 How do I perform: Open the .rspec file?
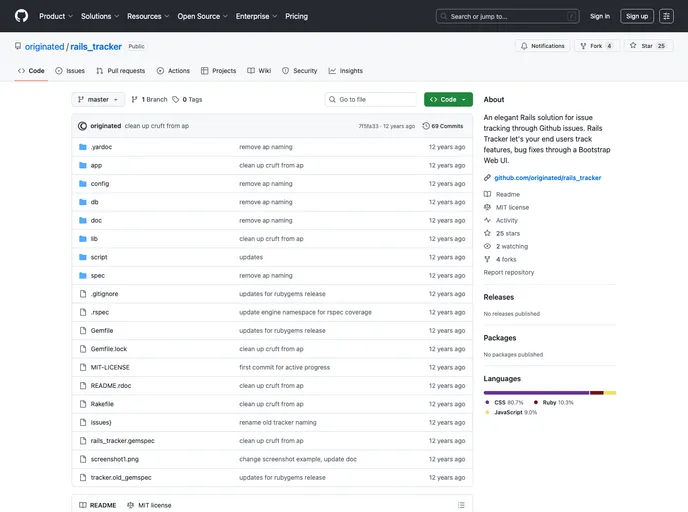100,312
